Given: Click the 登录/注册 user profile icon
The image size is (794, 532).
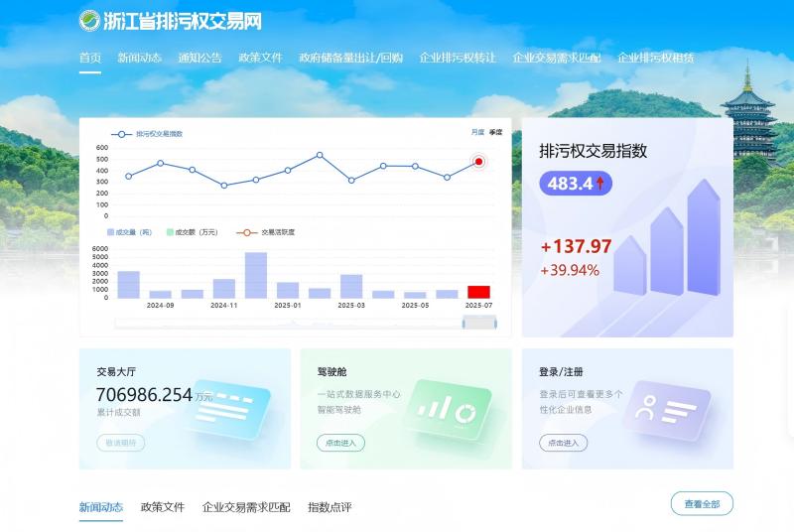Looking at the screenshot, I should coord(666,409).
